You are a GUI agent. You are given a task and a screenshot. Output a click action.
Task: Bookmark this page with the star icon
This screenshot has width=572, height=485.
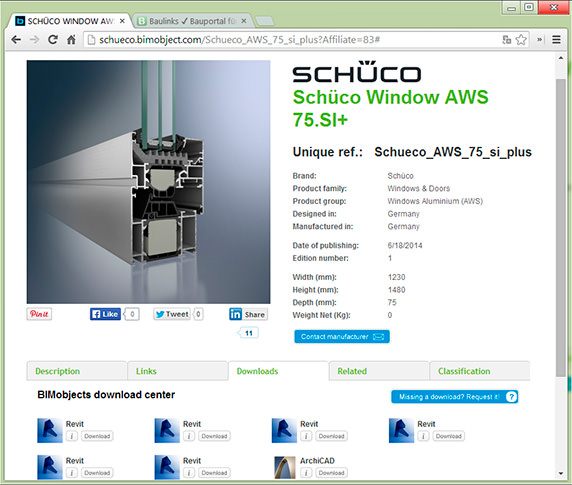click(521, 39)
